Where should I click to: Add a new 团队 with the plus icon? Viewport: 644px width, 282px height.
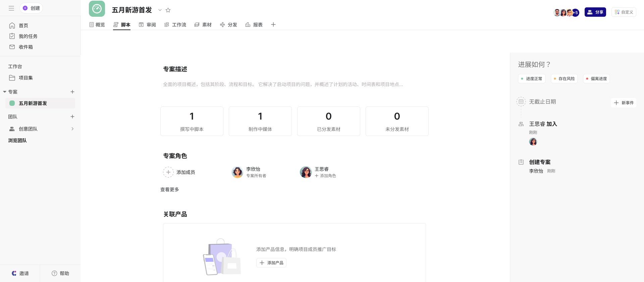[72, 117]
